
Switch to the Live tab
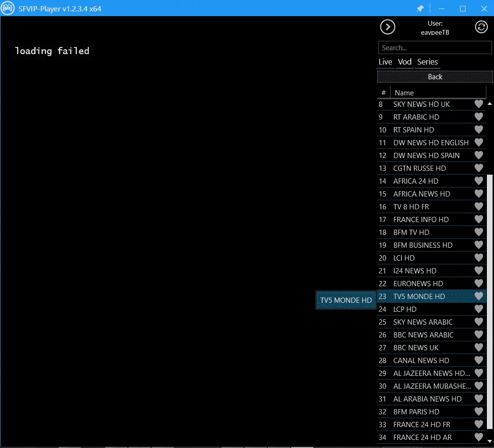(x=385, y=62)
